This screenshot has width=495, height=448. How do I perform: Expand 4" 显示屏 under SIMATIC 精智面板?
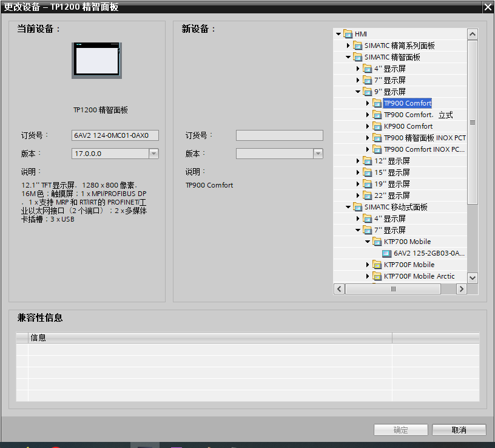point(358,69)
